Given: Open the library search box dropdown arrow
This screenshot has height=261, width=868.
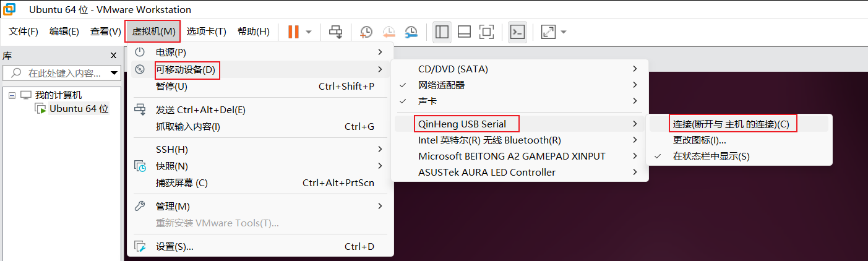Looking at the screenshot, I should pos(114,73).
